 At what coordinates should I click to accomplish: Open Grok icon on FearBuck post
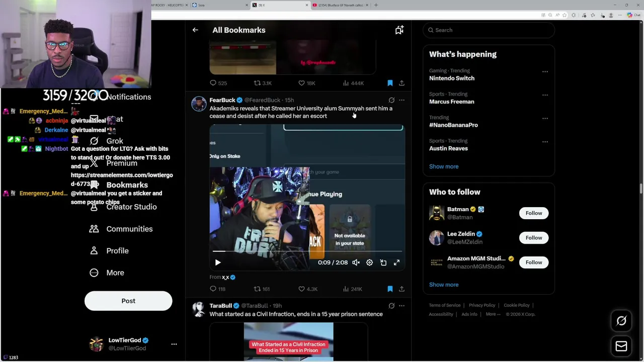click(x=391, y=100)
